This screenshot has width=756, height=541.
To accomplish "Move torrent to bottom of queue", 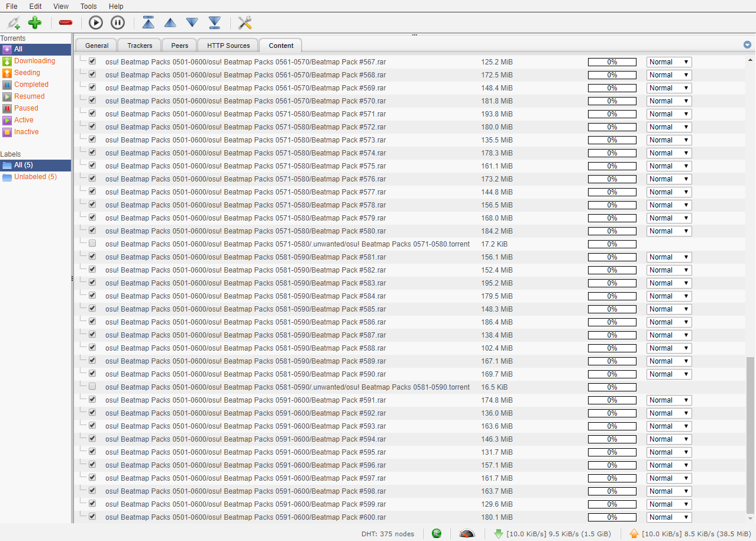I will 215,23.
